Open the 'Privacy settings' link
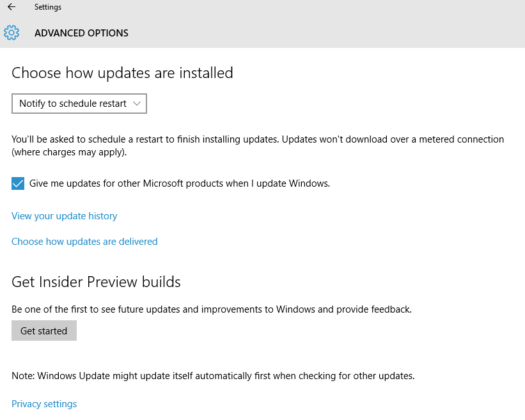 pyautogui.click(x=44, y=404)
